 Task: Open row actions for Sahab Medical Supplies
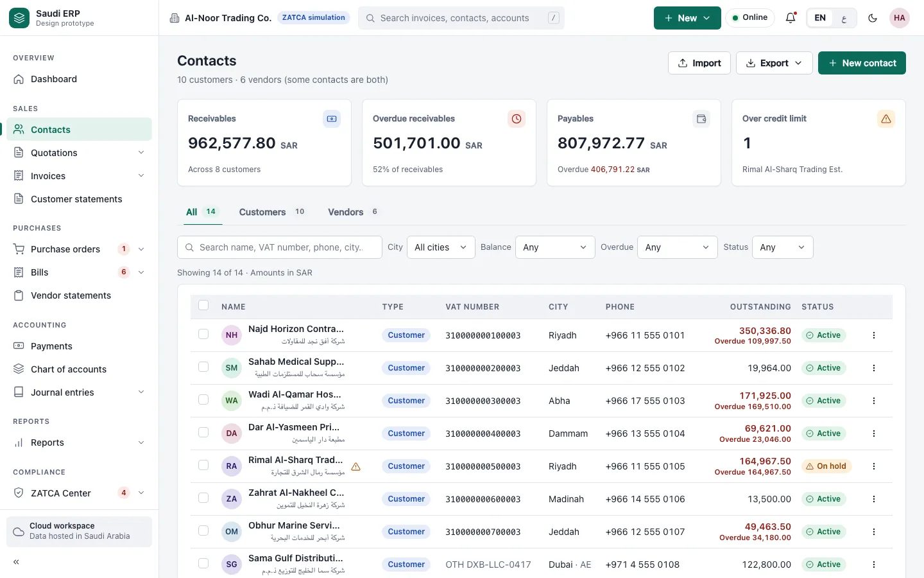pos(874,368)
